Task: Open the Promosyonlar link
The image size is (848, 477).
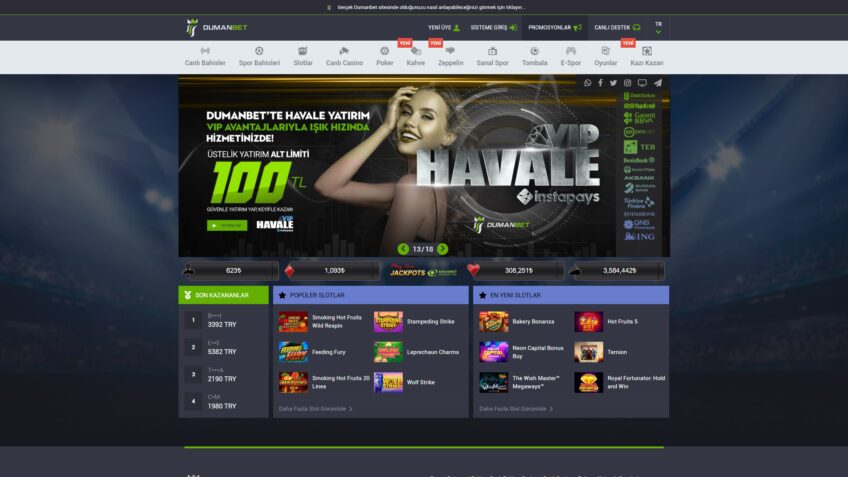Action: tap(554, 27)
